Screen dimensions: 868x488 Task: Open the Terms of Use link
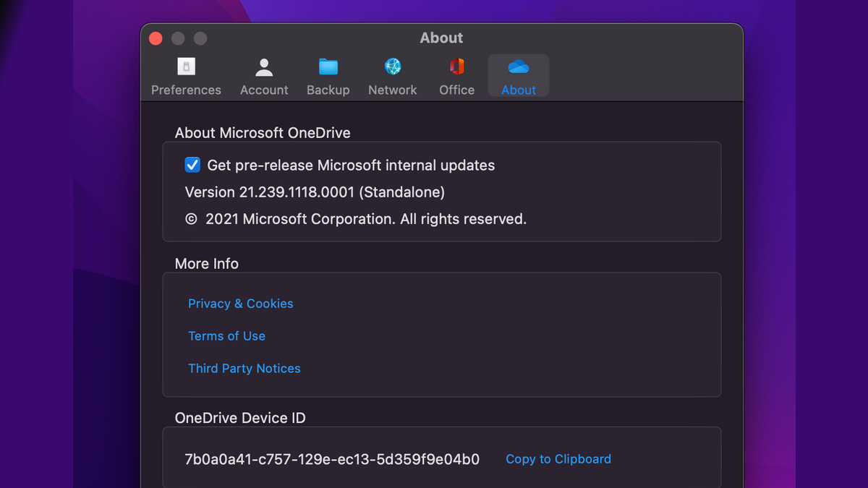[226, 336]
